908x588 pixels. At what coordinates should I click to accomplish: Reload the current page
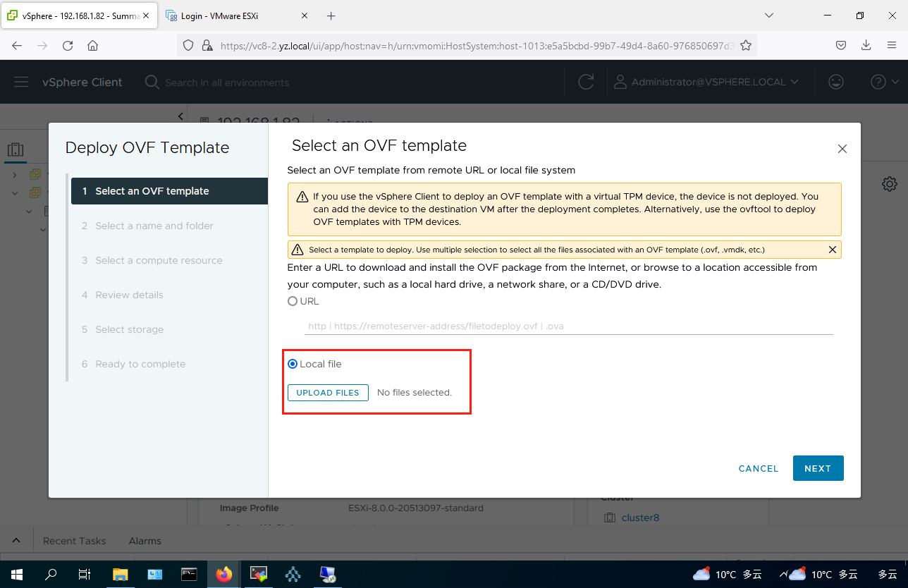pos(68,45)
